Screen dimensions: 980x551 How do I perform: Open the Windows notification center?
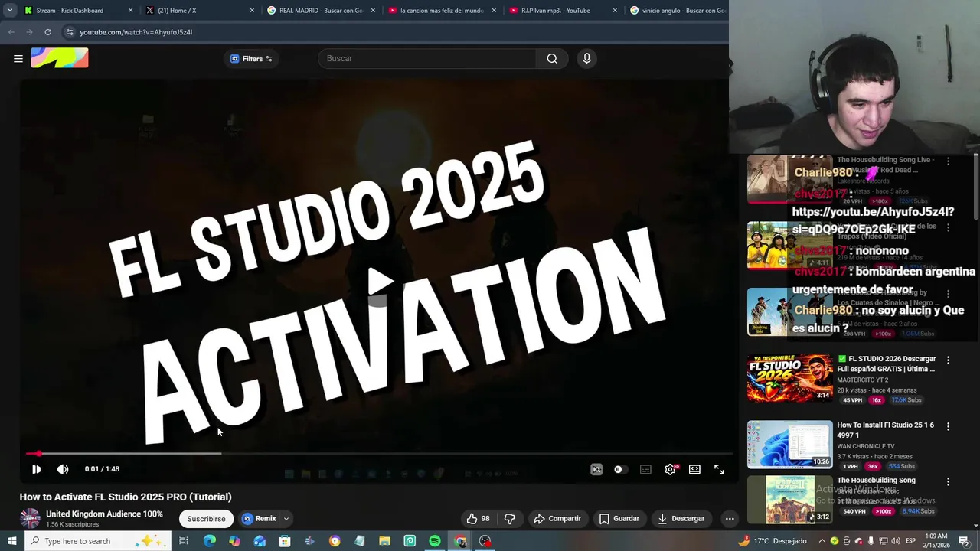coord(964,541)
